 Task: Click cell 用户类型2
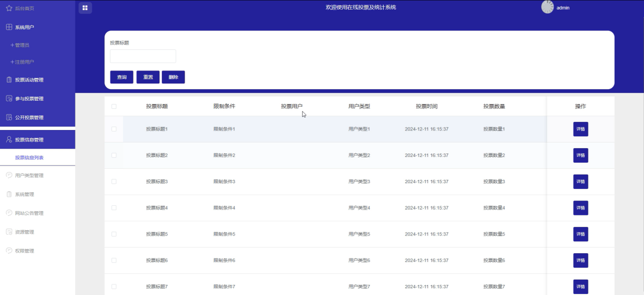coord(359,155)
